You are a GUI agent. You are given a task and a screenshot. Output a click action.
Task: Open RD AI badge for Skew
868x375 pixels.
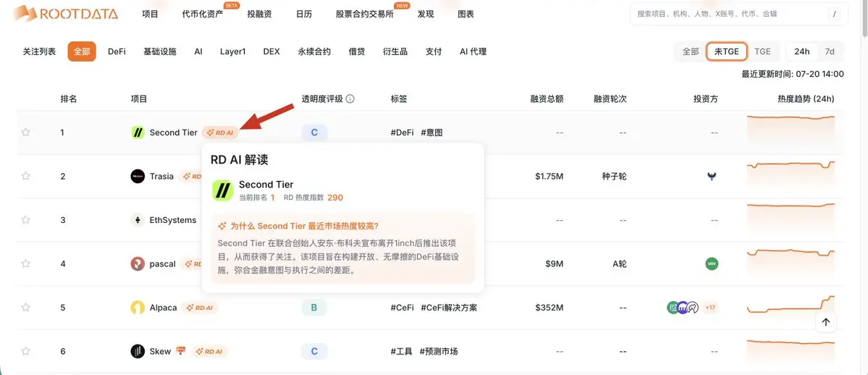209,351
